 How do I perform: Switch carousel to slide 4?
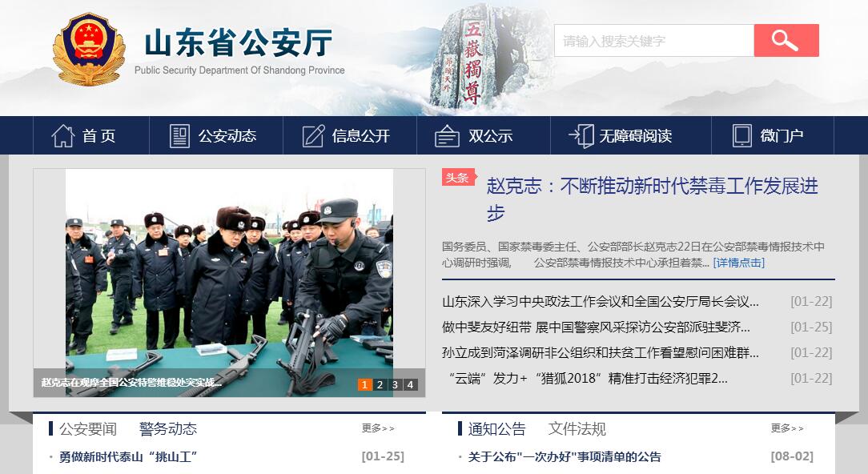[410, 384]
